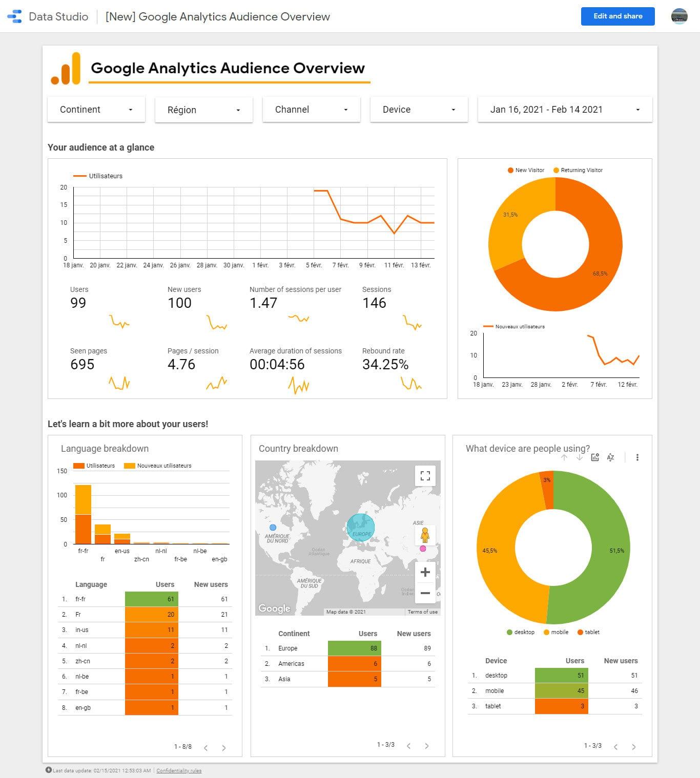Click the down sort arrow above device chart
Viewport: 700px width, 778px height.
pos(580,457)
